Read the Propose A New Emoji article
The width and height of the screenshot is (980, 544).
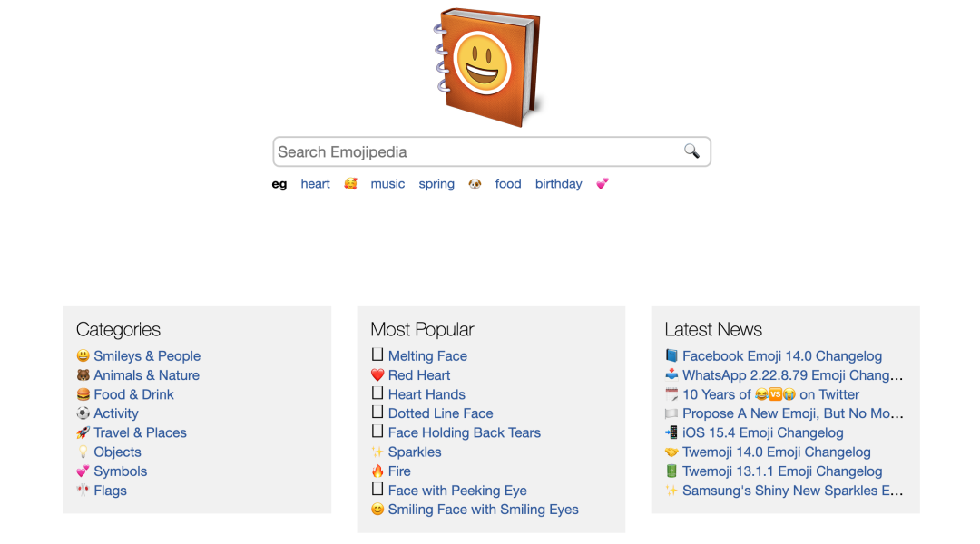[792, 413]
